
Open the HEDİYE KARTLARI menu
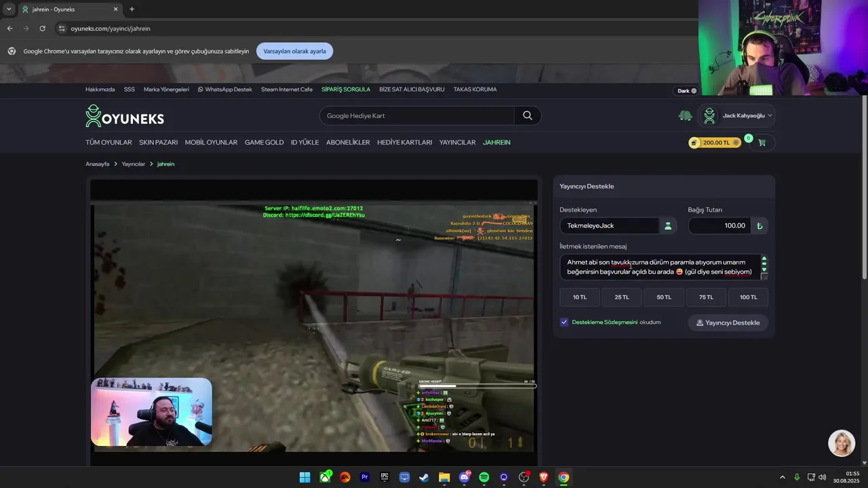click(x=405, y=142)
